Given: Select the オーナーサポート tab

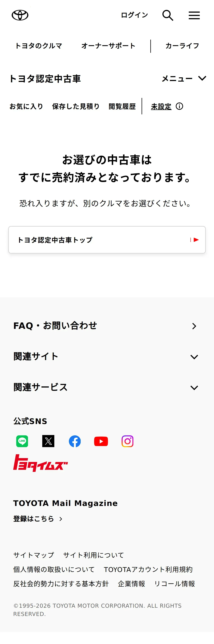Looking at the screenshot, I should [108, 46].
